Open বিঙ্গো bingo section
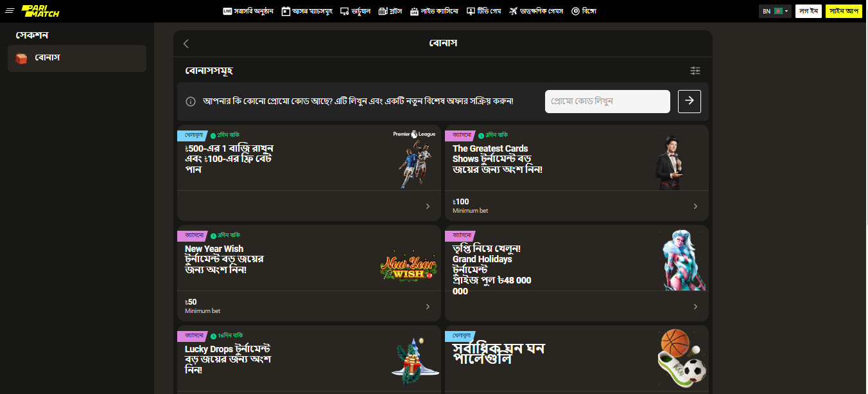Screen dimensions: 868x394 click(584, 11)
